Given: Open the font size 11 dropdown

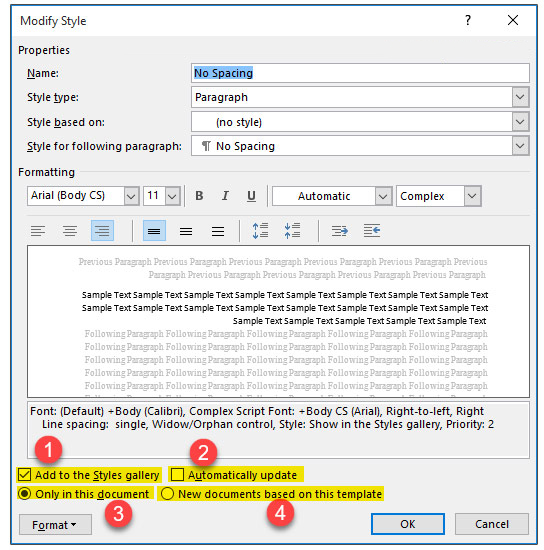Looking at the screenshot, I should [x=172, y=196].
